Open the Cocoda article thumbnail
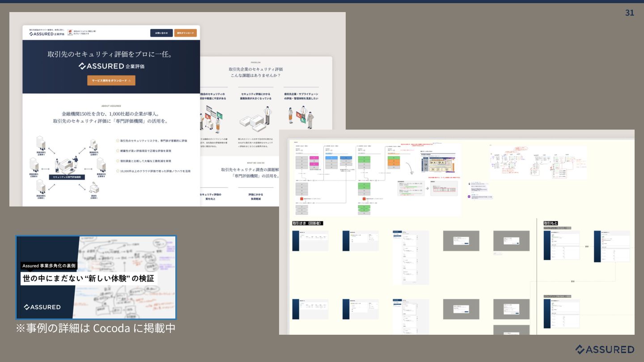 click(x=96, y=278)
